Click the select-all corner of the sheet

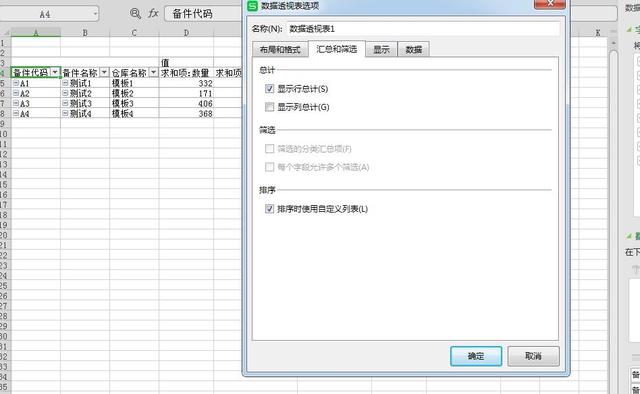pos(5,33)
